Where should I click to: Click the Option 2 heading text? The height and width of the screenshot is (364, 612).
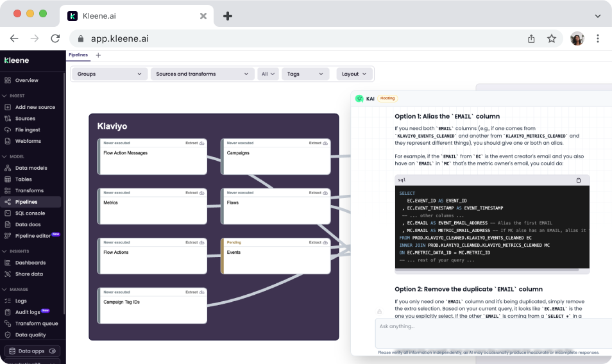click(x=468, y=289)
